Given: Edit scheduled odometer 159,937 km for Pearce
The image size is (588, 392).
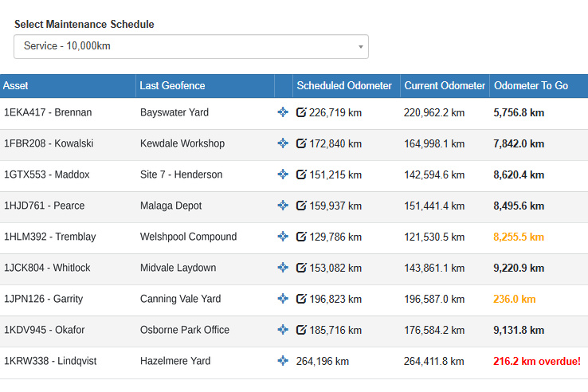Looking at the screenshot, I should pos(301,206).
